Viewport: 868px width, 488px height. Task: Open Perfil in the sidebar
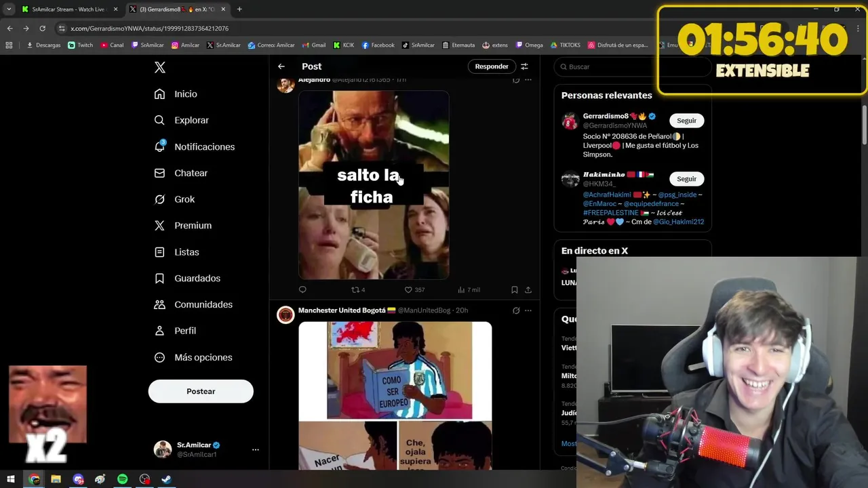click(175, 331)
